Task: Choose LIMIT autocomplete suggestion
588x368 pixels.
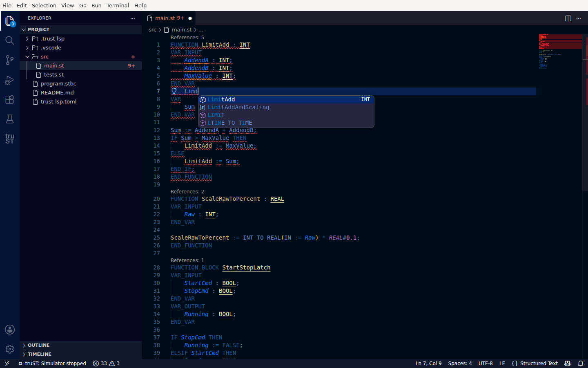Action: (286, 115)
